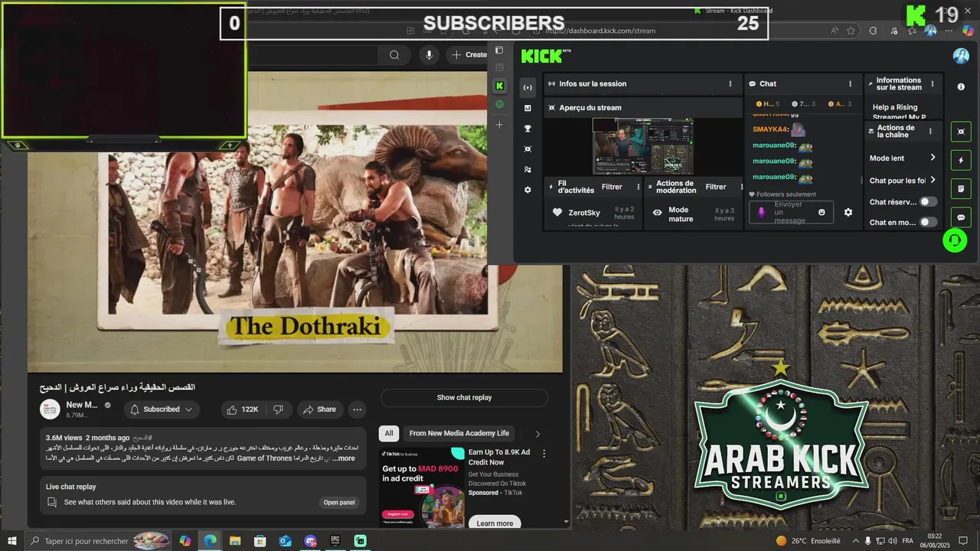This screenshot has width=980, height=551.
Task: Click the capture/clips icon in Kick left sidebar
Action: 528,148
